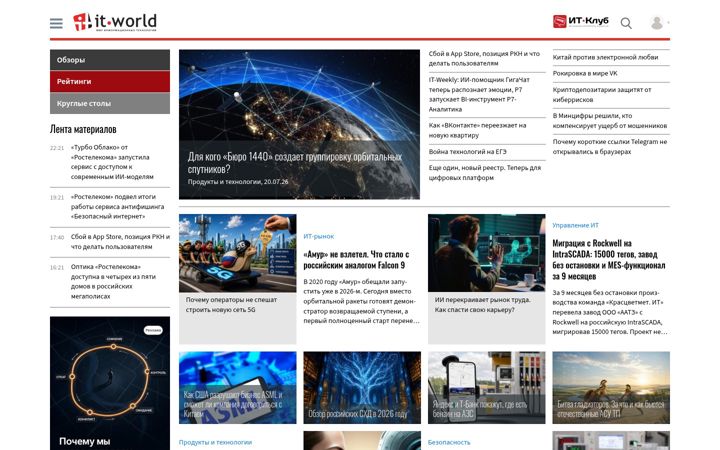This screenshot has width=720, height=450.
Task: Open IT-Weekly ГигаЧат article link
Action: [479, 94]
